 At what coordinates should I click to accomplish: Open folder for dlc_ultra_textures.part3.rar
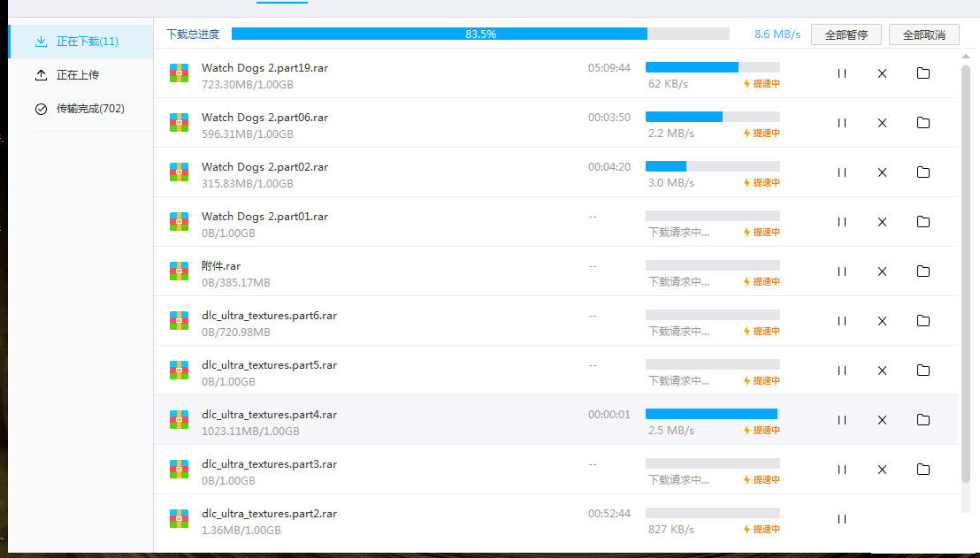(923, 469)
